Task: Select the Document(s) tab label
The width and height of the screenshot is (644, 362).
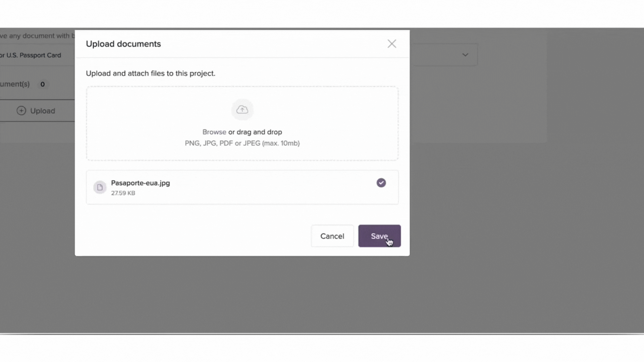Action: pyautogui.click(x=15, y=84)
